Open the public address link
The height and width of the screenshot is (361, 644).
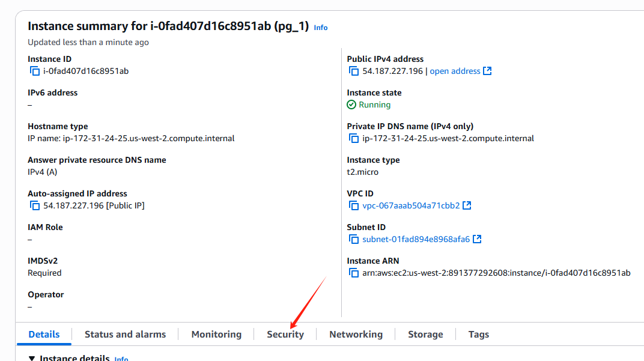pos(455,71)
